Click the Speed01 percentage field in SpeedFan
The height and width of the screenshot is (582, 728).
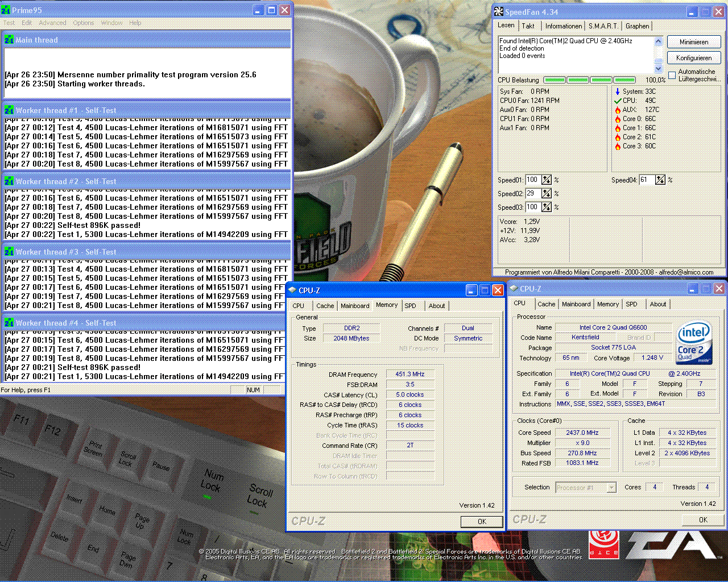coord(533,180)
